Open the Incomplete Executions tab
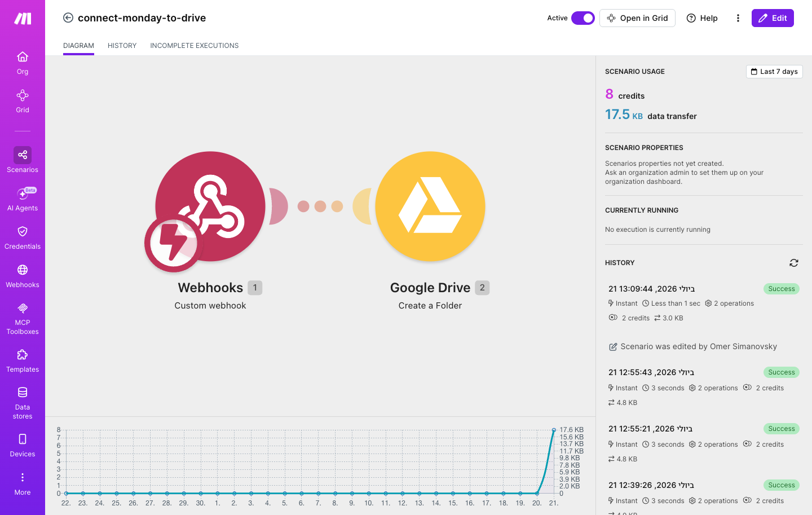The height and width of the screenshot is (515, 812). [195, 46]
